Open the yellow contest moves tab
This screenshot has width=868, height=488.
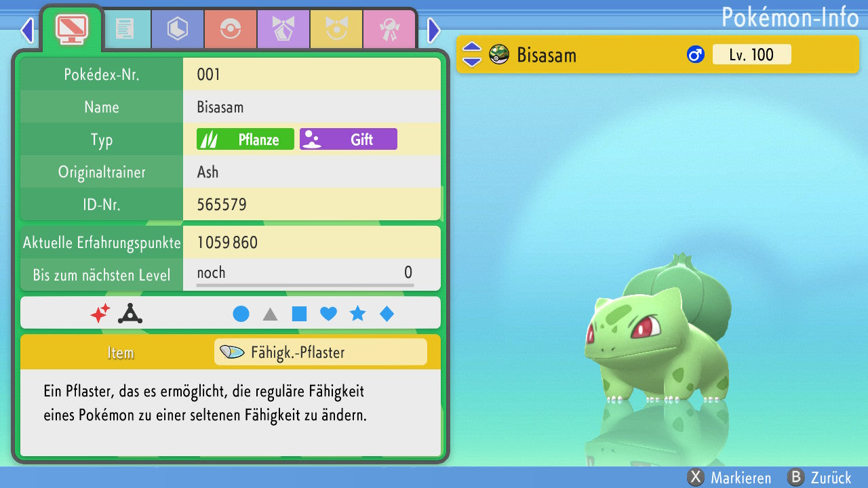pos(336,29)
